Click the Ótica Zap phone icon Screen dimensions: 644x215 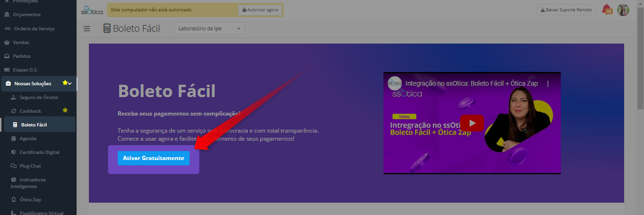(x=14, y=199)
